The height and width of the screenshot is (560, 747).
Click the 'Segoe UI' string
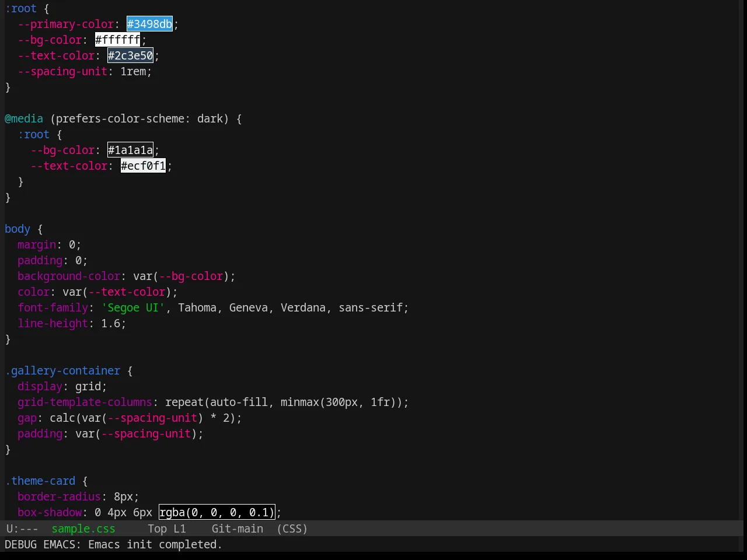pyautogui.click(x=133, y=307)
